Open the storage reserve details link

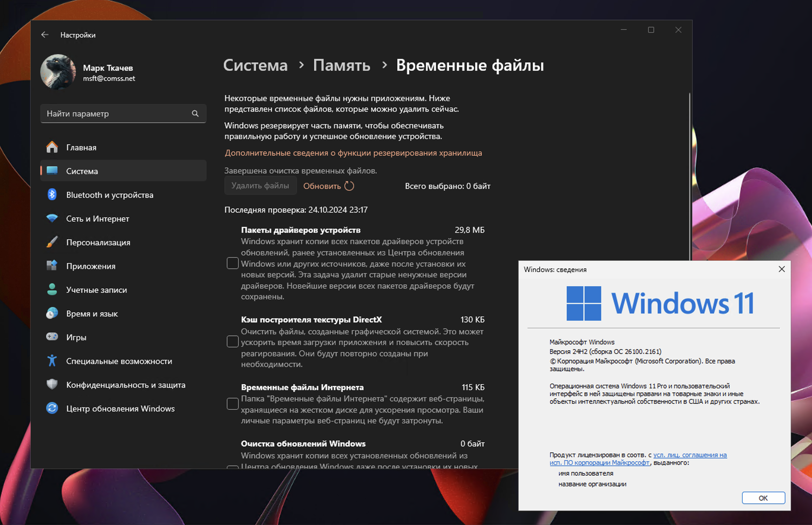[353, 153]
